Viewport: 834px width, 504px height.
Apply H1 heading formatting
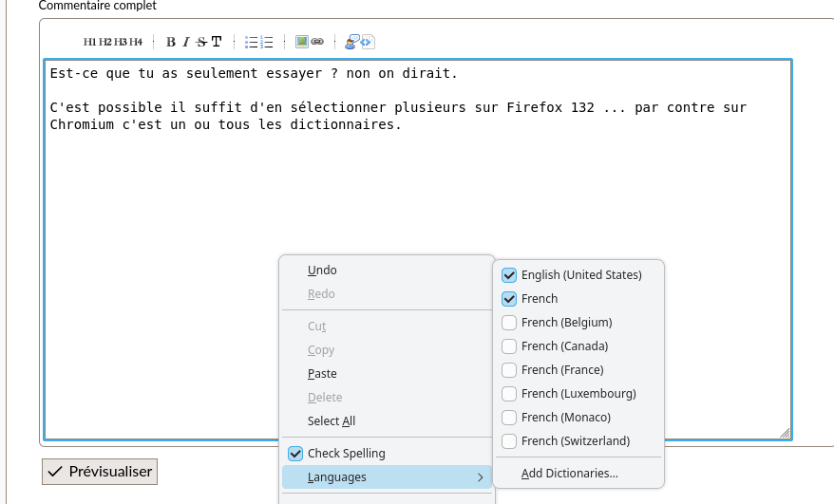coord(89,42)
